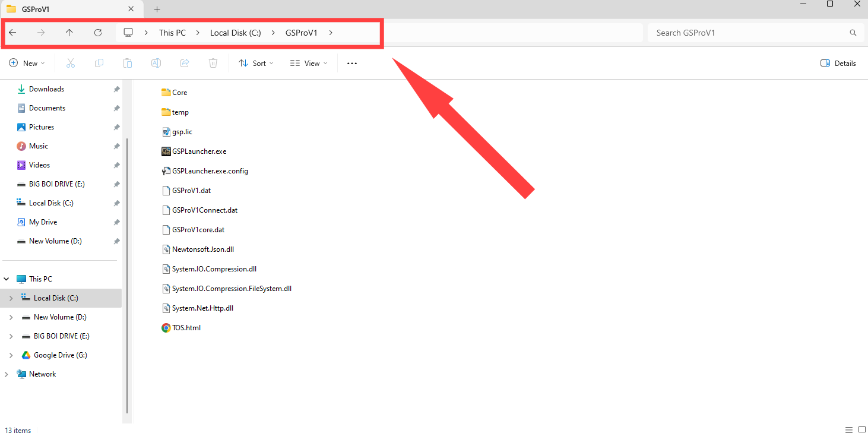Open the View dropdown menu
868x433 pixels.
(x=309, y=63)
